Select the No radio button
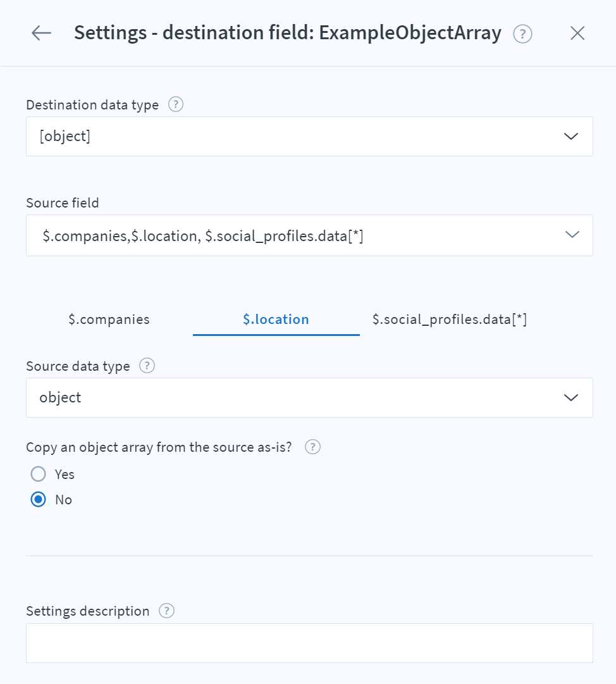 37,499
